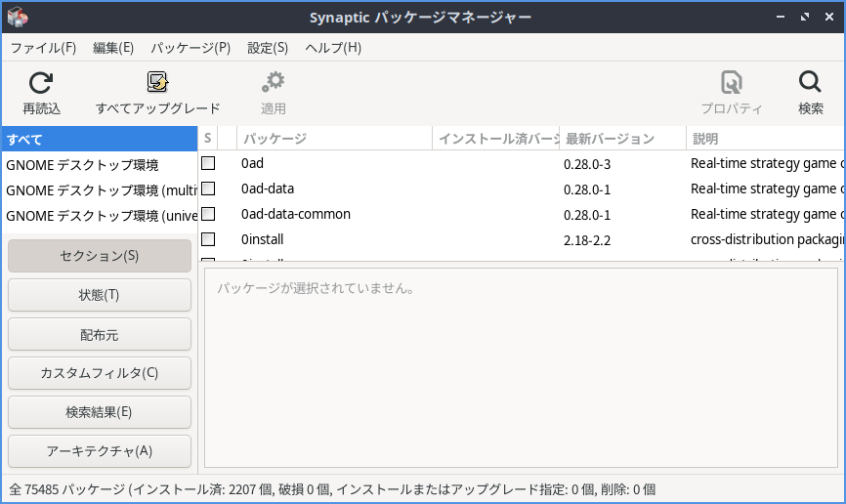Click the Reload (再読込) toolbar icon
The height and width of the screenshot is (504, 846).
click(x=41, y=83)
